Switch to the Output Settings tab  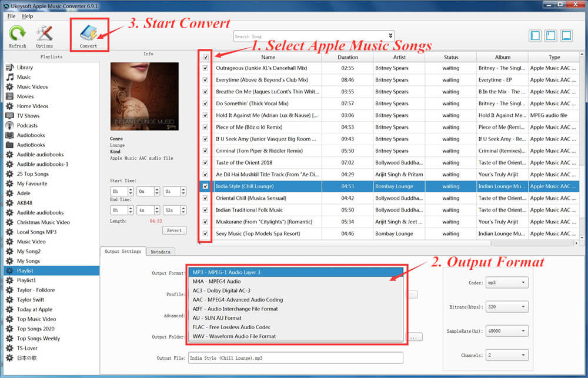[123, 251]
